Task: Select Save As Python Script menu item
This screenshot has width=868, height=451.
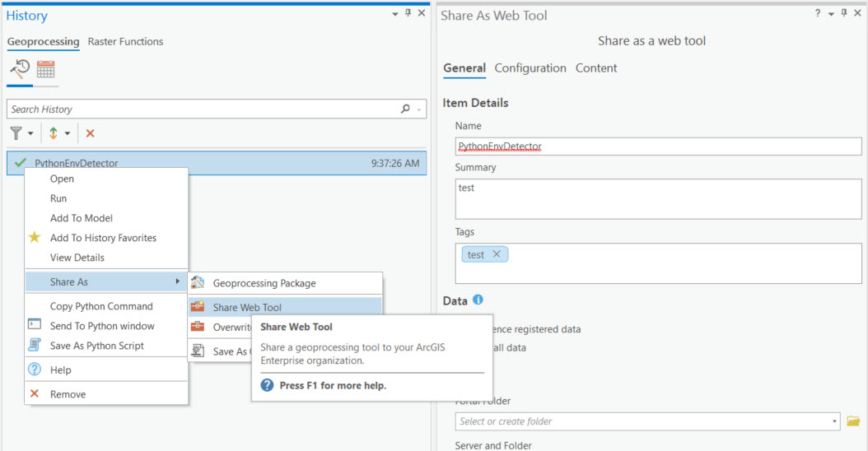Action: (x=96, y=346)
